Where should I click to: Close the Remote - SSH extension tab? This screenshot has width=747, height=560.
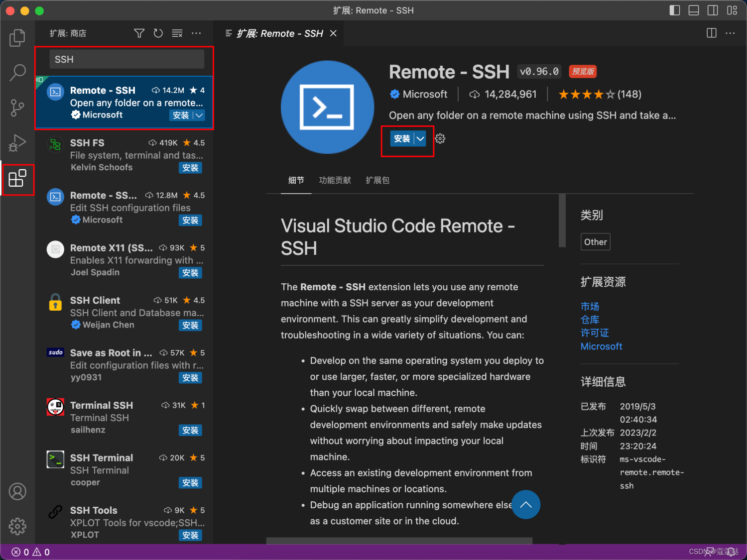pos(333,33)
